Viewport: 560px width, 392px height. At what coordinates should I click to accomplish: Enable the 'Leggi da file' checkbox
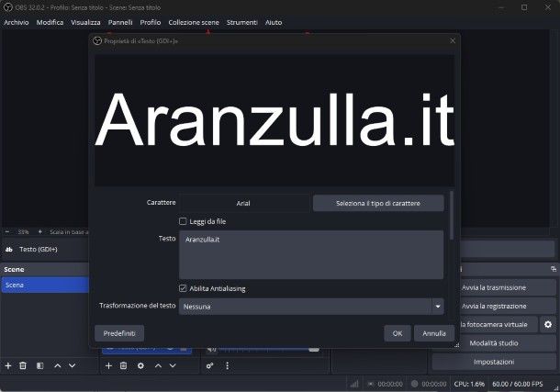pyautogui.click(x=183, y=221)
